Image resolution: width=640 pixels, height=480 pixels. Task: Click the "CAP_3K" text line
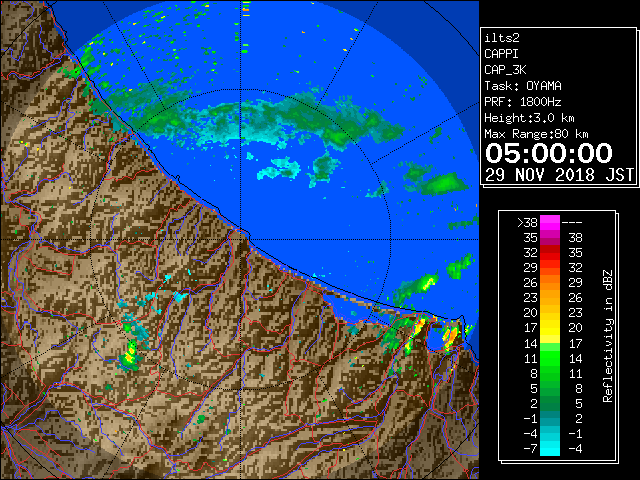[505, 70]
